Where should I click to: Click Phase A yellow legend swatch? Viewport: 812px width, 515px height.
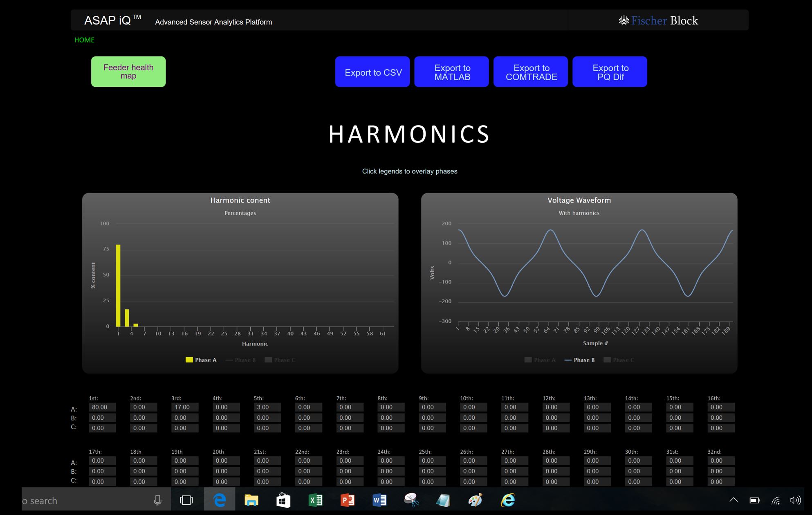(189, 360)
